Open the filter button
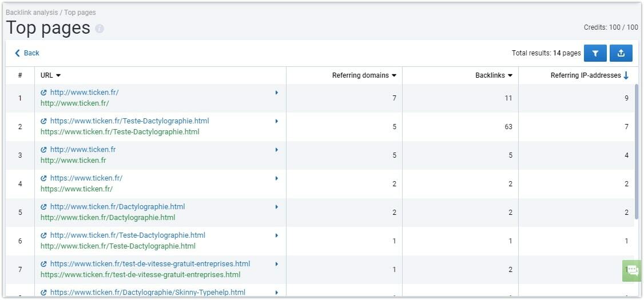Screen dimensions: 644x300 pos(595,53)
